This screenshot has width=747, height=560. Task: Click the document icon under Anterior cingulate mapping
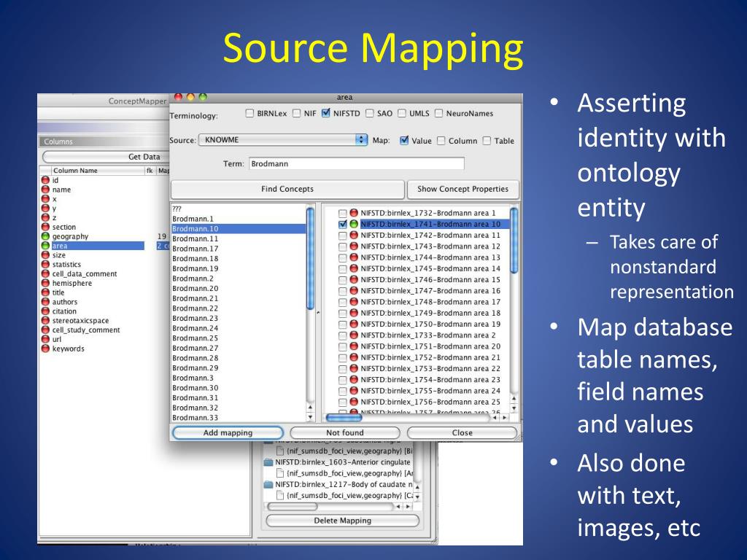[280, 473]
